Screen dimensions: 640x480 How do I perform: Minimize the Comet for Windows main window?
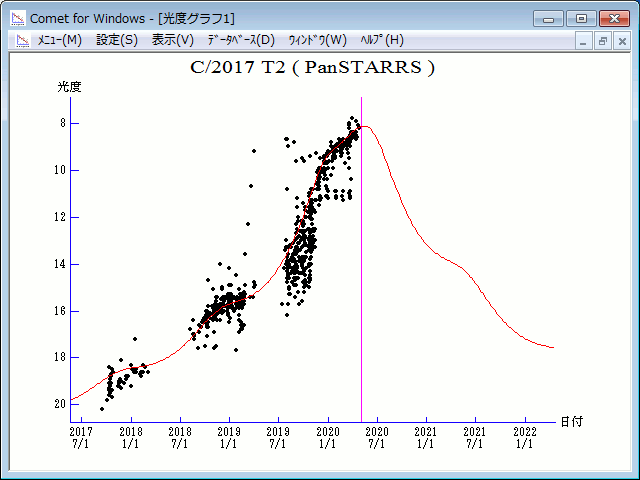pyautogui.click(x=548, y=19)
